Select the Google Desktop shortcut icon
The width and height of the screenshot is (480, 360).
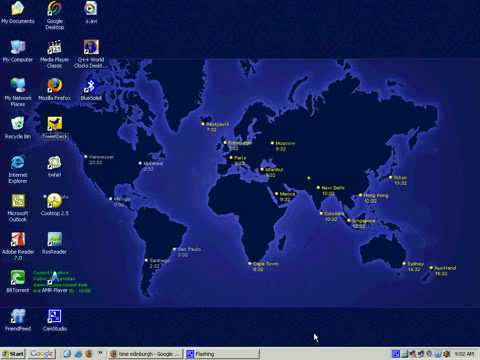click(x=55, y=15)
